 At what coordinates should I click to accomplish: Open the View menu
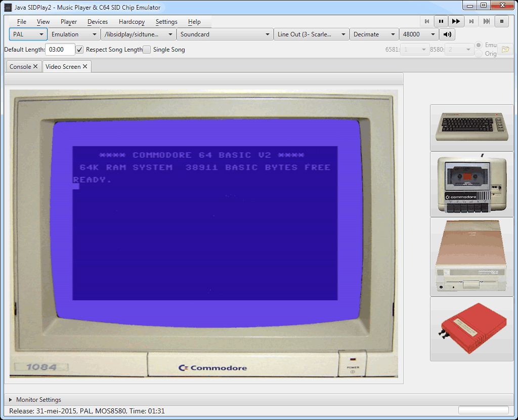coord(44,22)
